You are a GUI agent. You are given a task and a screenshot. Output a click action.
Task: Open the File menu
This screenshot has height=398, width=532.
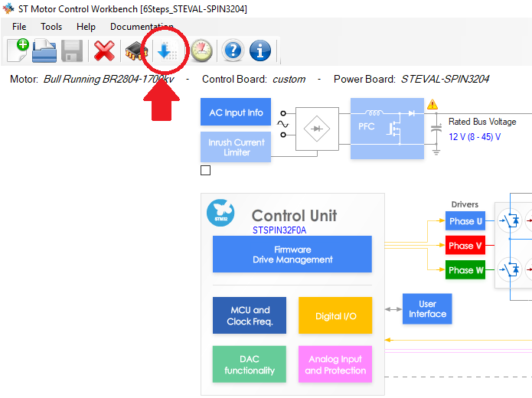click(x=19, y=27)
